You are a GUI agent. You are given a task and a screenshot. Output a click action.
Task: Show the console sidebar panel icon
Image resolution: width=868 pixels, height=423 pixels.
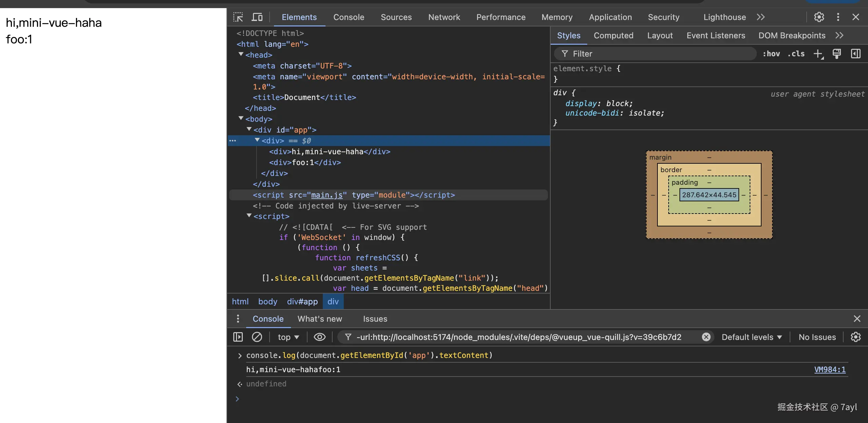238,337
